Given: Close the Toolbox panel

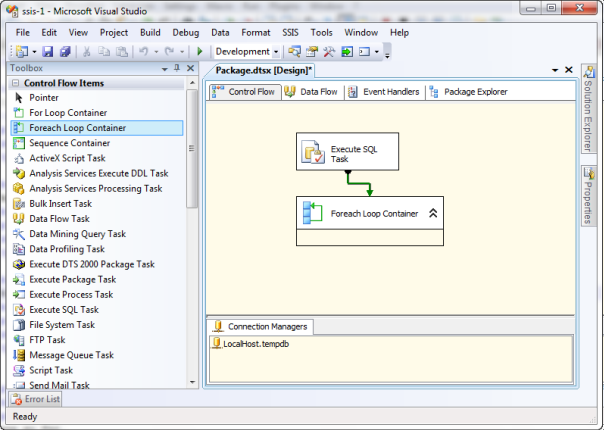Looking at the screenshot, I should point(190,68).
